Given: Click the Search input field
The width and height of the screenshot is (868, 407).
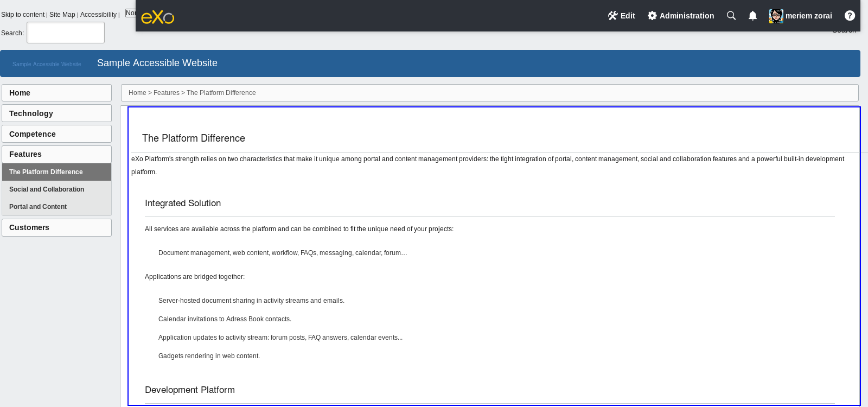Looking at the screenshot, I should click(x=66, y=33).
